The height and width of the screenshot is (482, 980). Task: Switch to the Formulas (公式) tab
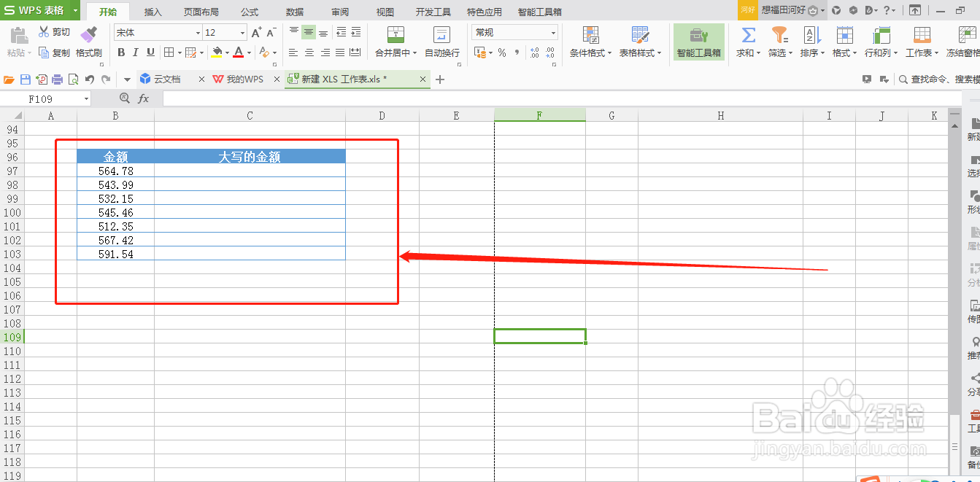pyautogui.click(x=250, y=12)
